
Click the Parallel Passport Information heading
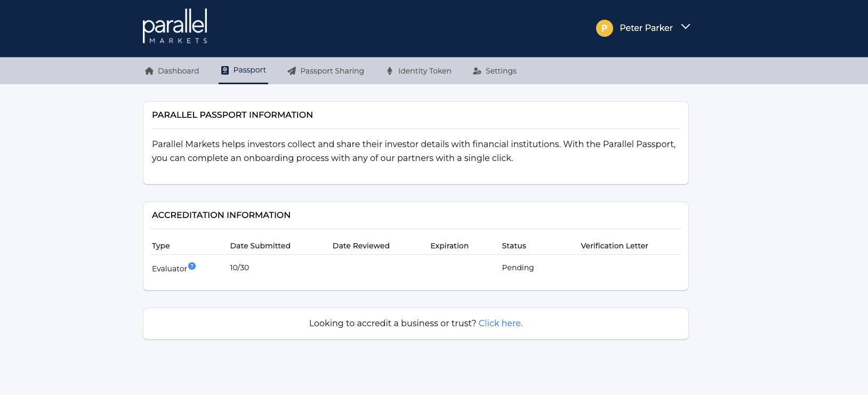coord(232,115)
